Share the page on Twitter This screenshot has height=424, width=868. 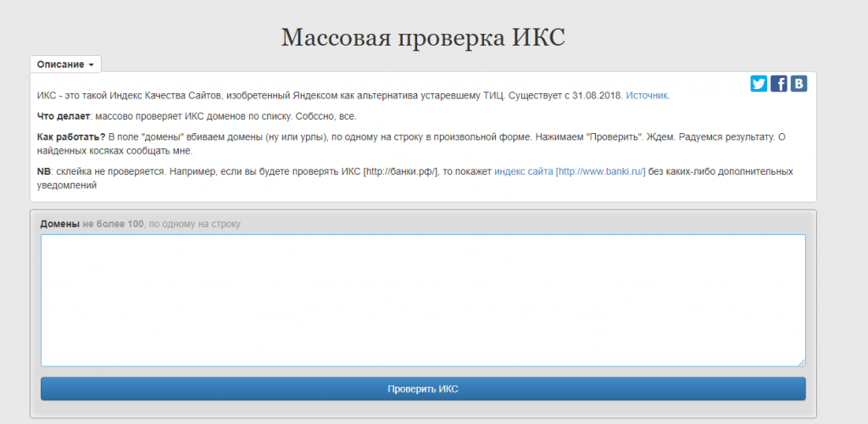[759, 84]
